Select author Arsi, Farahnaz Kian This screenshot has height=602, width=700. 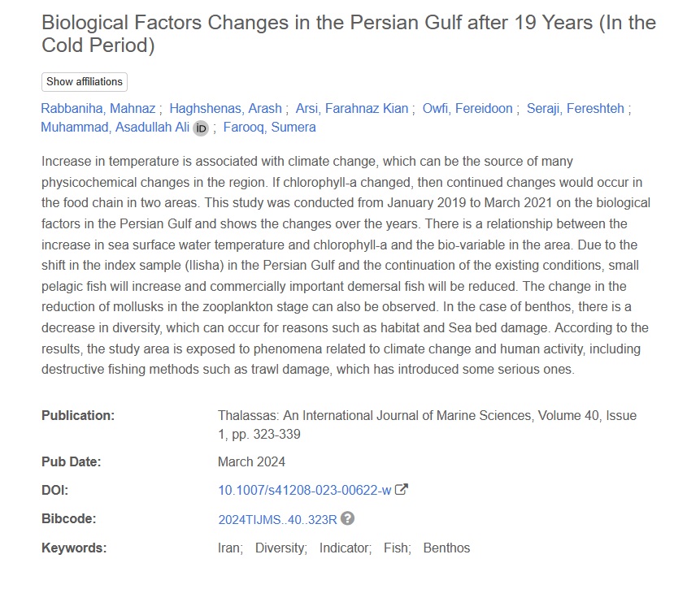coord(354,108)
